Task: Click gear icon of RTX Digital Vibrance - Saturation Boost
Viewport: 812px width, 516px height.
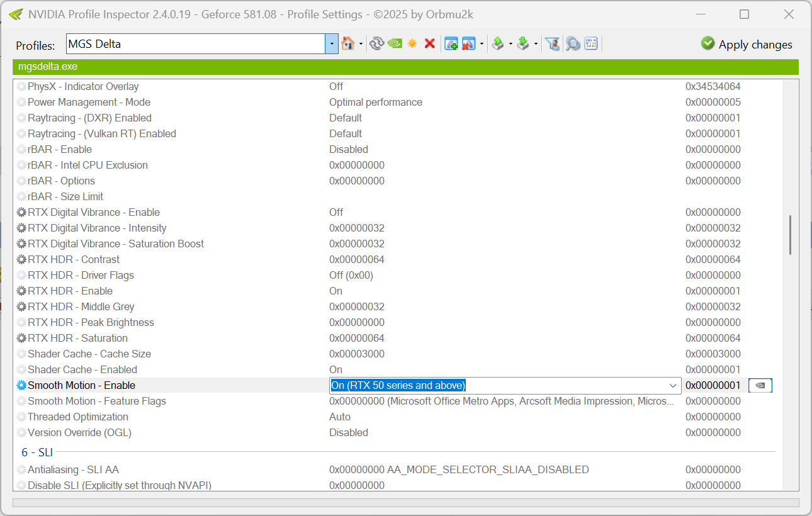Action: pos(21,244)
